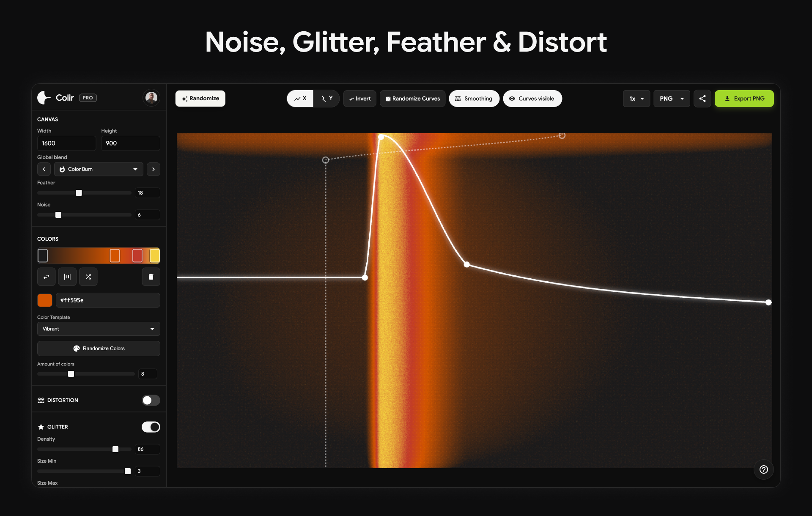Open help via question mark icon

click(x=763, y=469)
